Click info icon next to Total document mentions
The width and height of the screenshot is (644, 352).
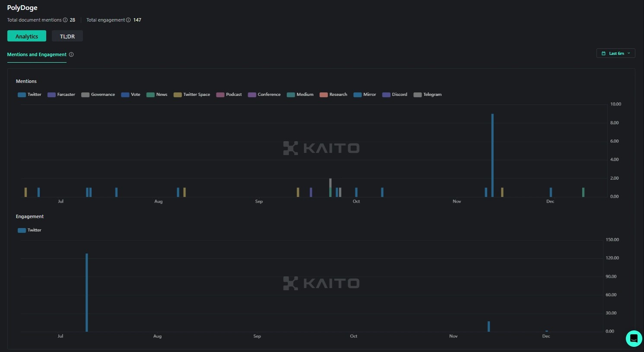[x=65, y=20]
